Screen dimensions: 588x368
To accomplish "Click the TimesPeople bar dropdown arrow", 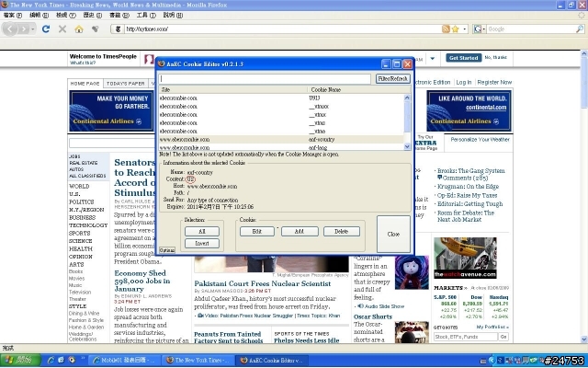I will tap(433, 58).
